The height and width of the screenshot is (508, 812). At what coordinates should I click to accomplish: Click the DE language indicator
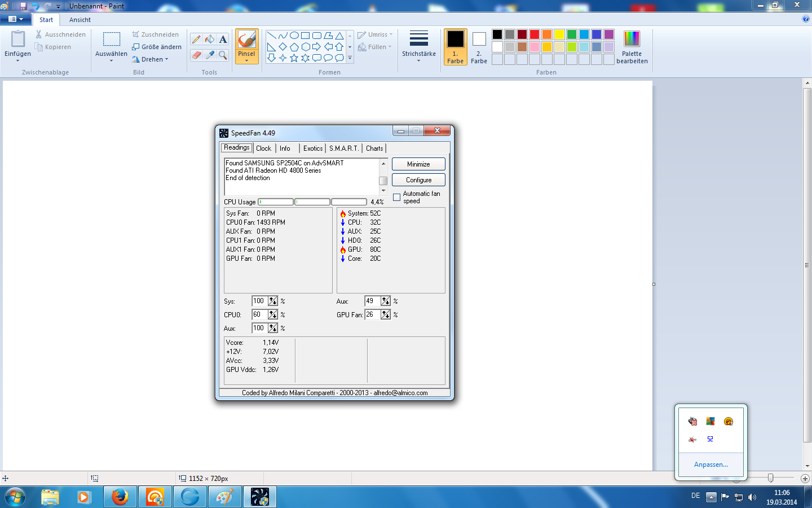(695, 496)
